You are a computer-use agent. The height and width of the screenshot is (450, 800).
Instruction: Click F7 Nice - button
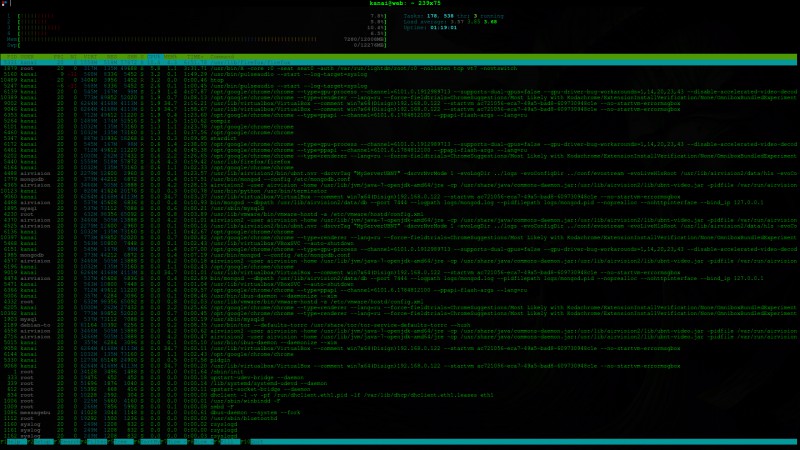174,442
